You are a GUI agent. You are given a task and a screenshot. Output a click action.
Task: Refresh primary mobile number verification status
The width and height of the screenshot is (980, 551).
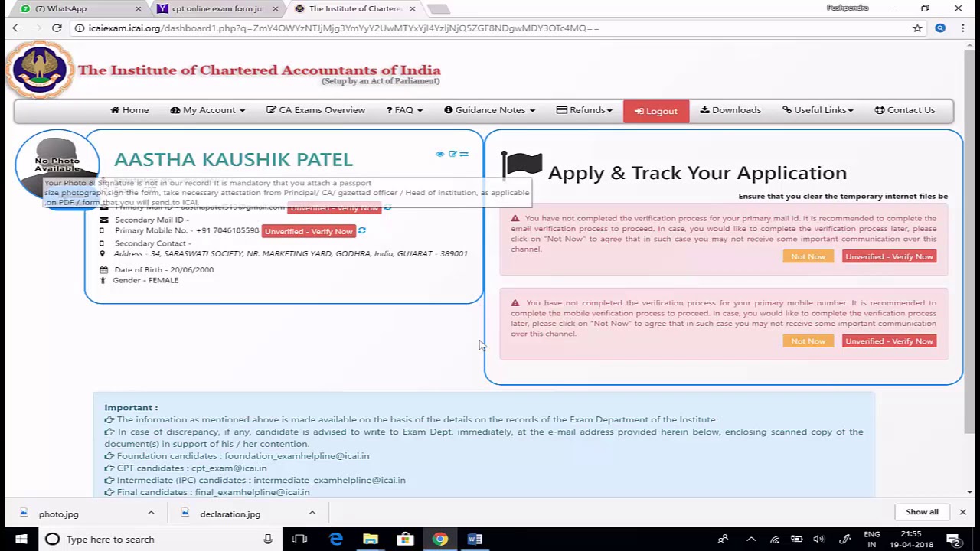[362, 231]
